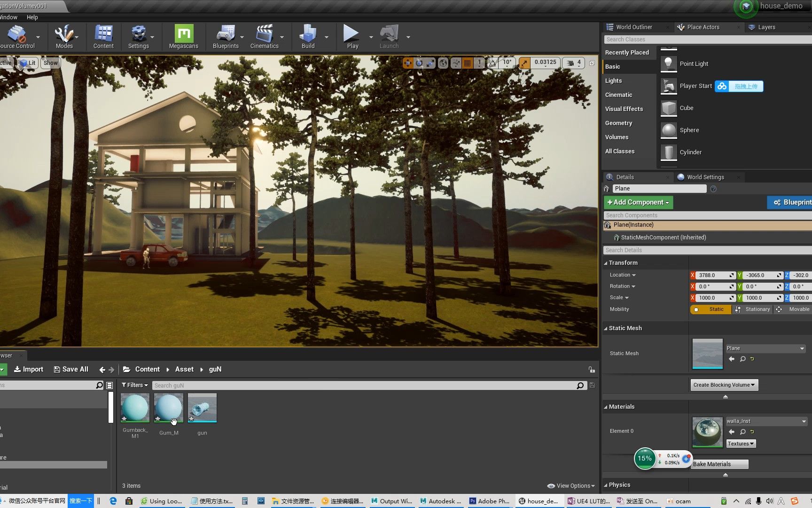
Task: Click Save All in Content Browser
Action: [x=71, y=369]
